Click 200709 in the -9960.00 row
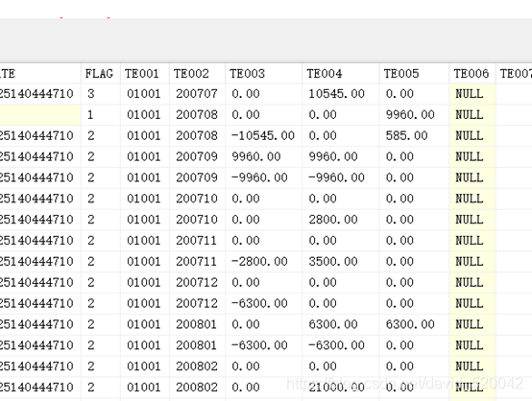Screen dimensions: 532x401 197,178
